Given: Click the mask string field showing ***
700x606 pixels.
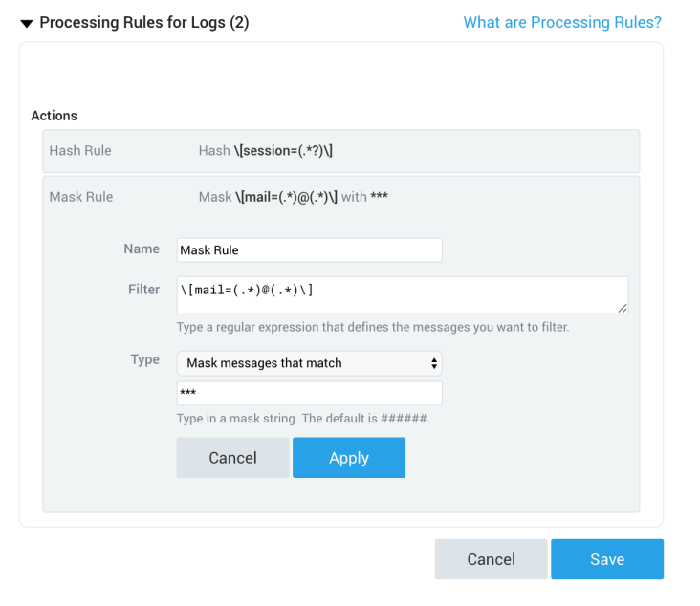Looking at the screenshot, I should pos(309,393).
